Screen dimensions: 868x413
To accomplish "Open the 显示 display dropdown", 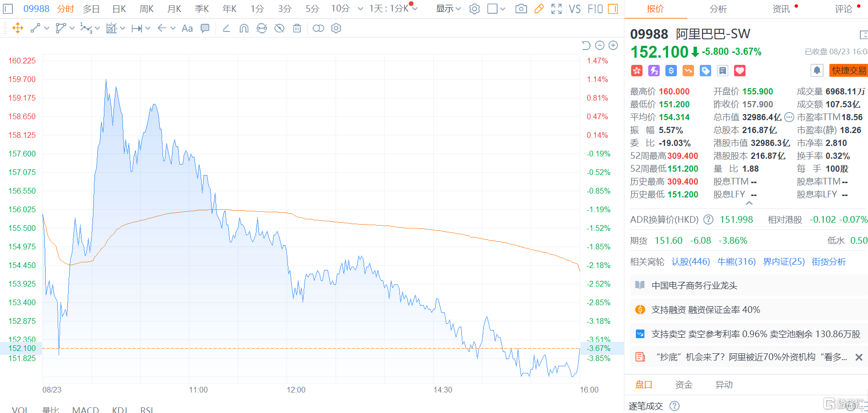I will (448, 9).
